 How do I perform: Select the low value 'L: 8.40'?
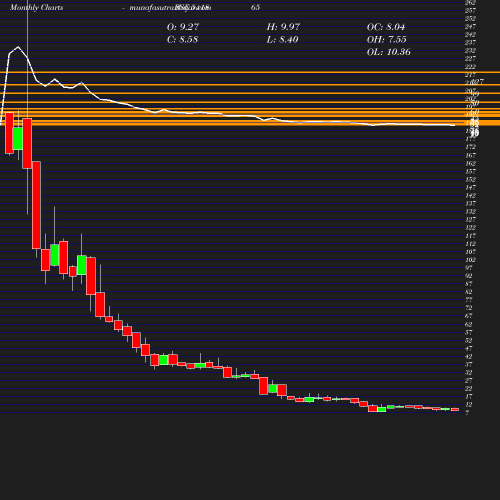pyautogui.click(x=282, y=39)
